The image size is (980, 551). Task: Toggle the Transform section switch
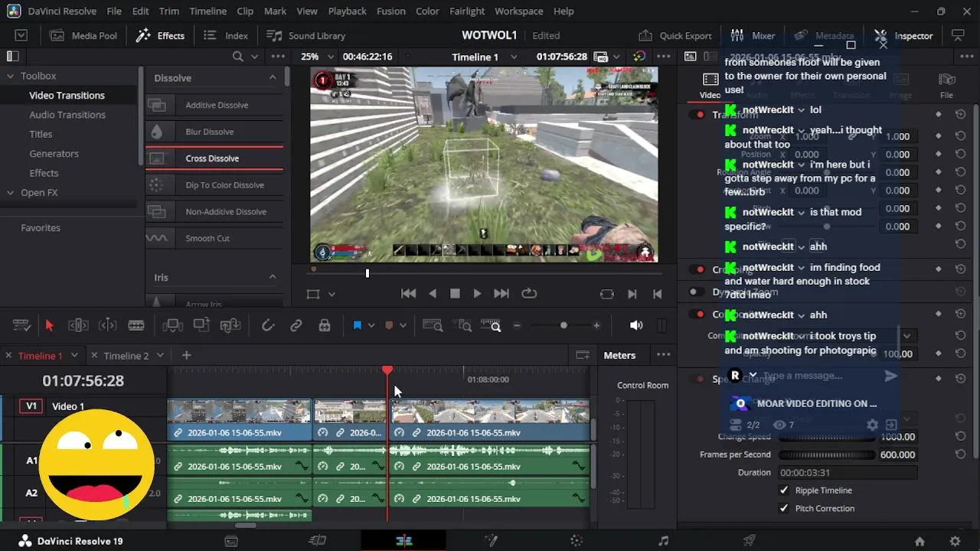[697, 114]
